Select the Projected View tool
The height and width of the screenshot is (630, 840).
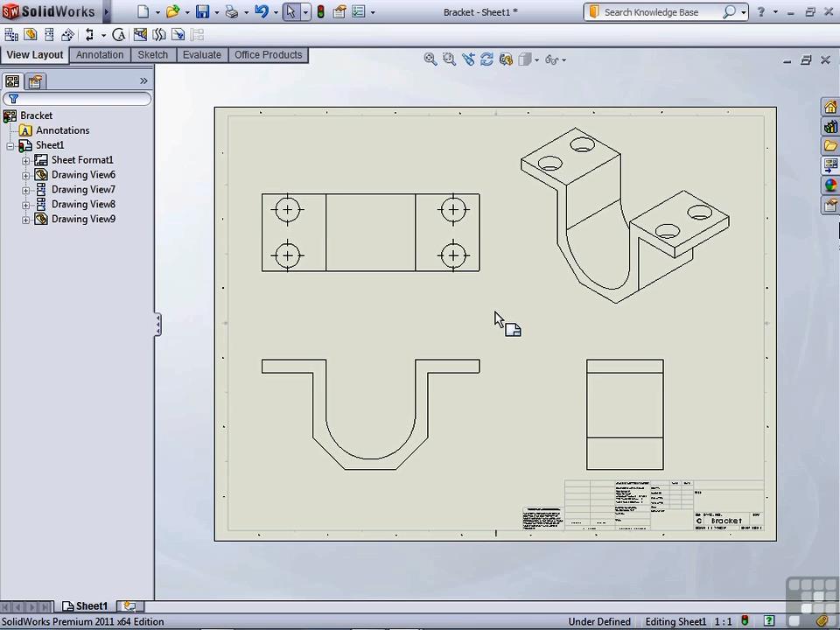tap(49, 35)
